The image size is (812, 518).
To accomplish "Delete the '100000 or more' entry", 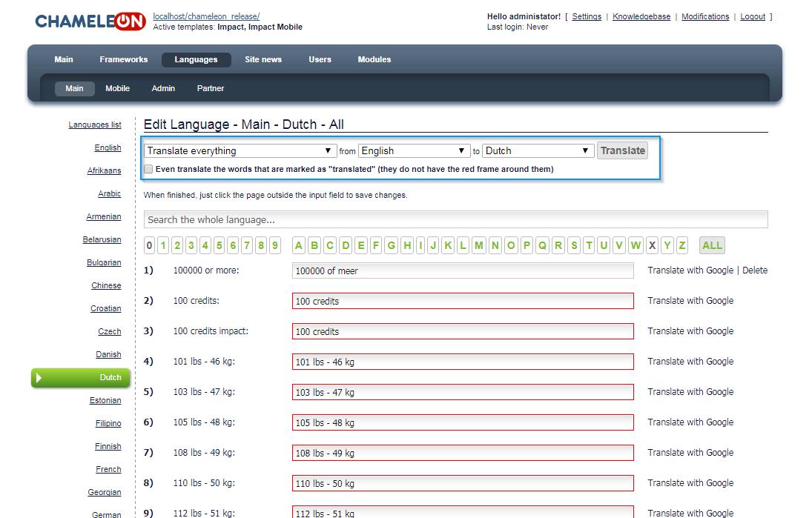I will tap(754, 270).
